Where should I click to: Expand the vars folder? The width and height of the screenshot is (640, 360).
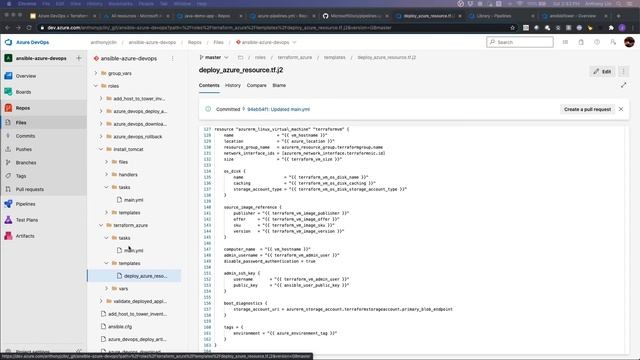click(107, 288)
